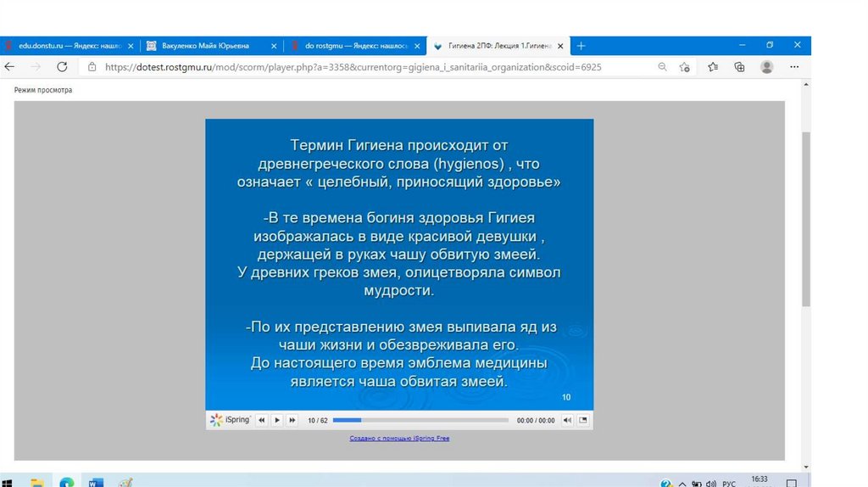The image size is (868, 487).
Task: Switch the РУС input language
Action: click(729, 484)
